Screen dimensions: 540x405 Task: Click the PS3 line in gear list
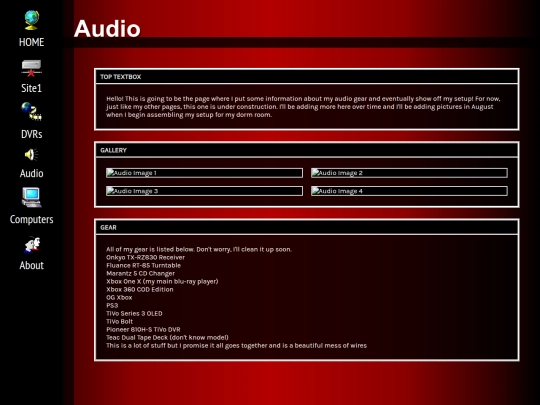click(112, 305)
